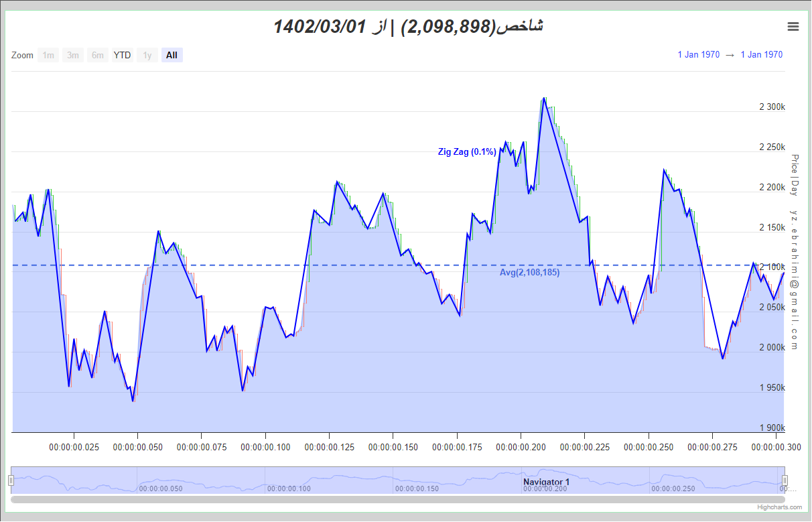The image size is (812, 522).
Task: Click the chart peak near 2 300k
Action: click(544, 99)
